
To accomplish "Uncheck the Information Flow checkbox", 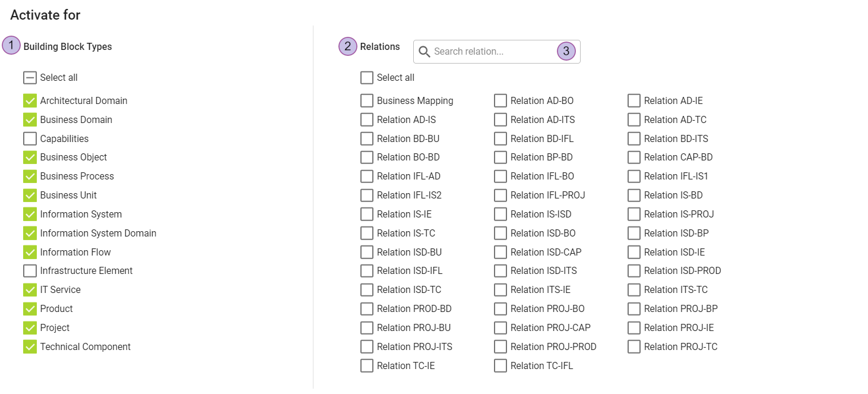I will pos(30,252).
